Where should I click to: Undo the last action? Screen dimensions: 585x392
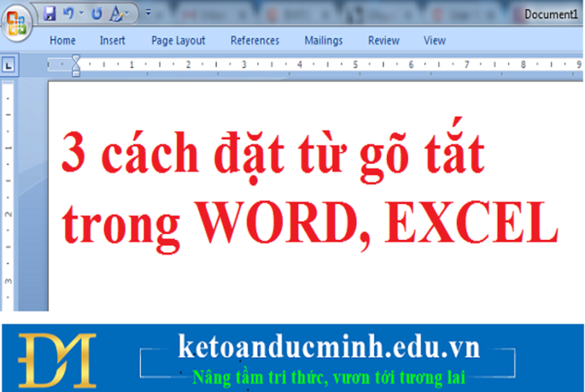pyautogui.click(x=68, y=14)
